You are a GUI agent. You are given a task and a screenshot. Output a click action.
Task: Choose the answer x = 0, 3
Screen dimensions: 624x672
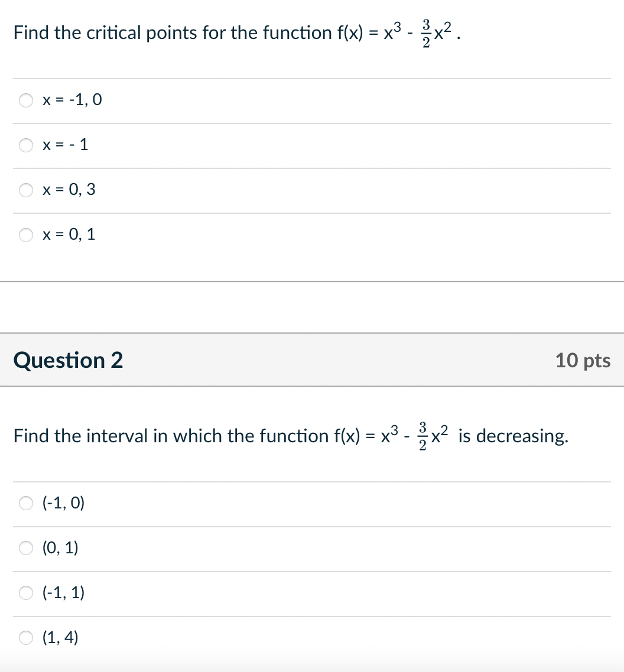click(26, 190)
